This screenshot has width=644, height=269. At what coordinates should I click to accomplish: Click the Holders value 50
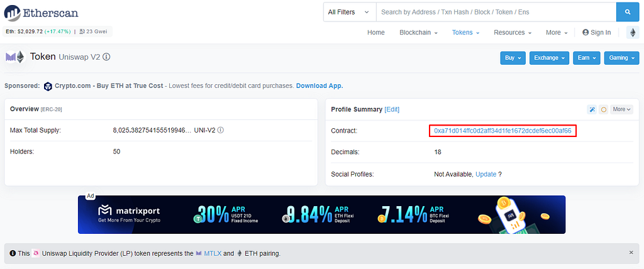point(116,151)
